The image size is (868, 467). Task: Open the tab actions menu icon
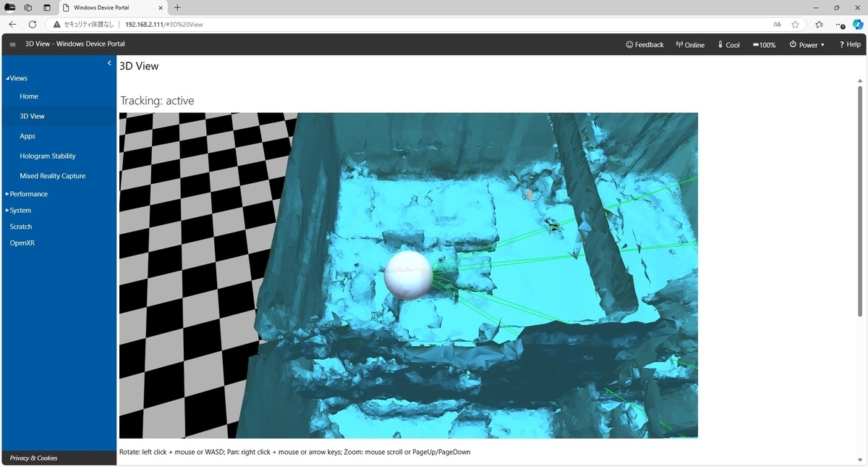(x=47, y=7)
